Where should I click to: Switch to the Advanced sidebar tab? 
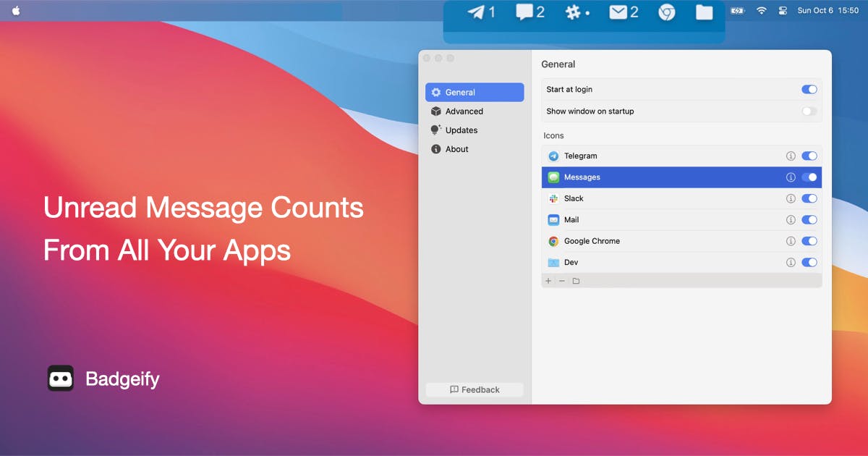click(x=475, y=111)
